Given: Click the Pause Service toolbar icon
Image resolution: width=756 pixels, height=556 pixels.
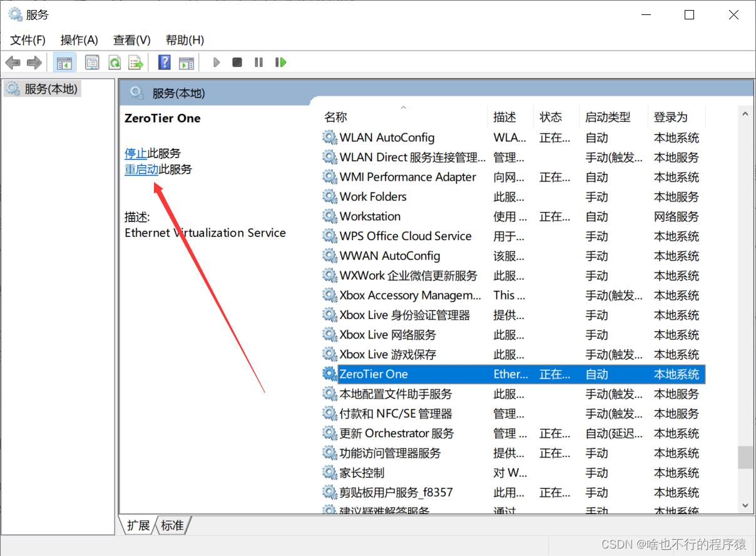Looking at the screenshot, I should (258, 63).
